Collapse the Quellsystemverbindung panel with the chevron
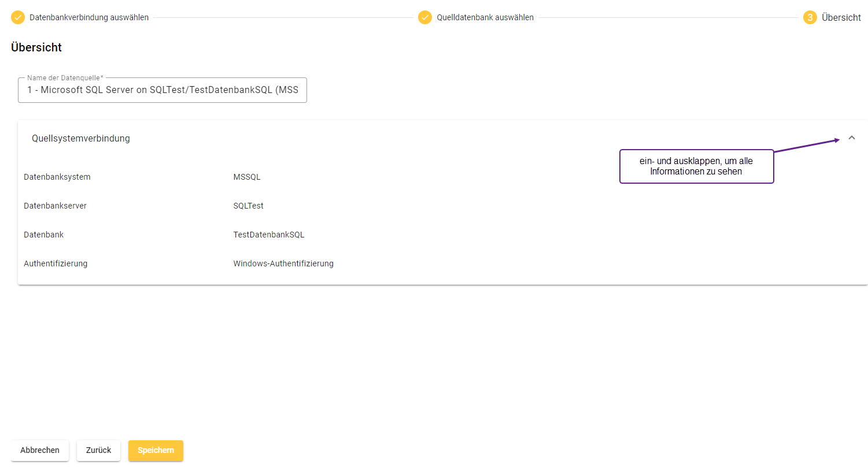This screenshot has height=468, width=868. click(851, 138)
